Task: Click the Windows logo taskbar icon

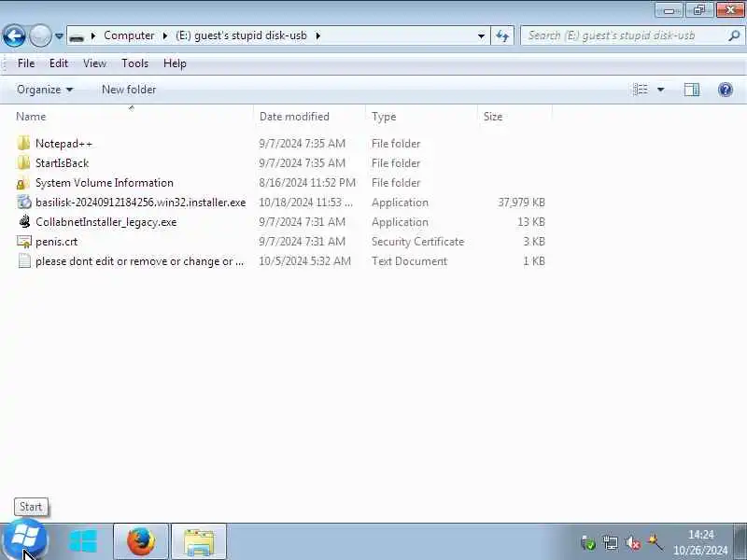Action: coord(83,542)
